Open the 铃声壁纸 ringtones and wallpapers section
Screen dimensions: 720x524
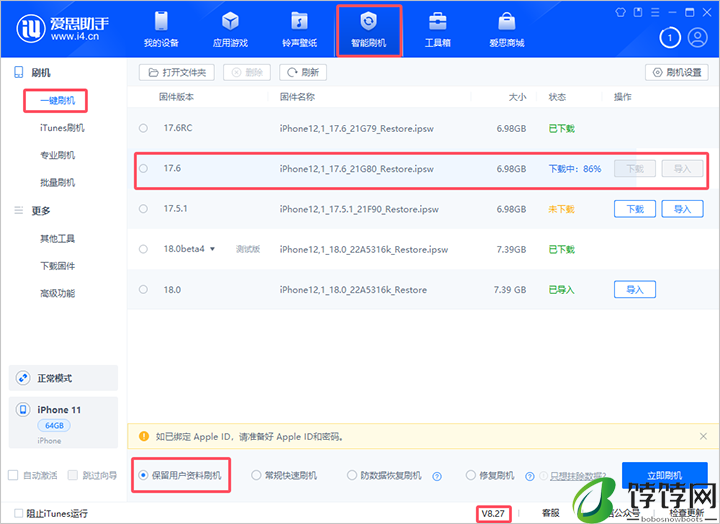click(299, 30)
